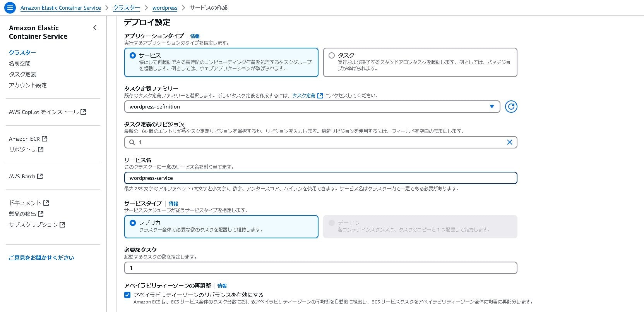Open ドキュメント external link

[29, 203]
